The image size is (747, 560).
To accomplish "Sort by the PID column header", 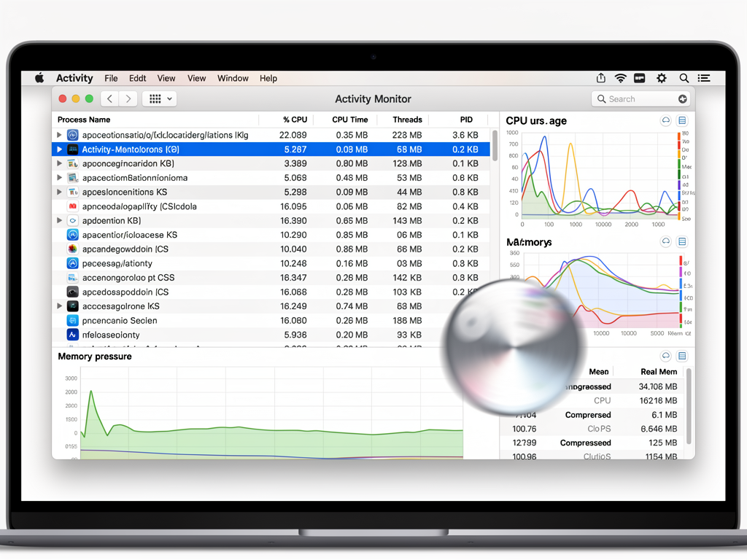I will point(466,120).
